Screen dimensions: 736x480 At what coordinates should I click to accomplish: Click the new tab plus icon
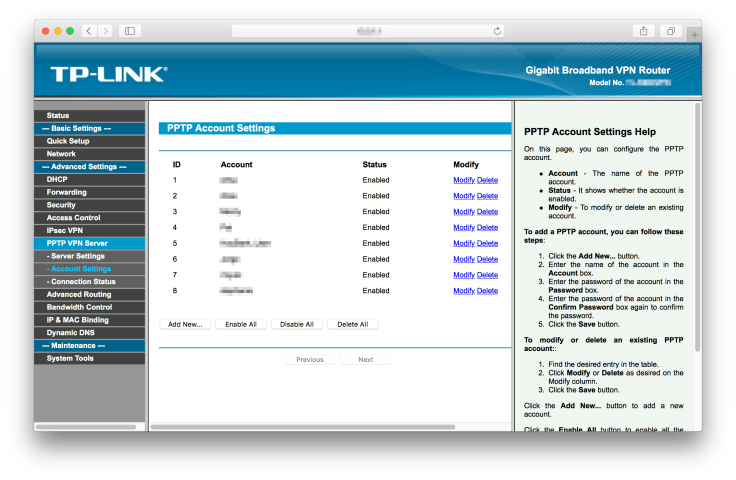pyautogui.click(x=694, y=34)
